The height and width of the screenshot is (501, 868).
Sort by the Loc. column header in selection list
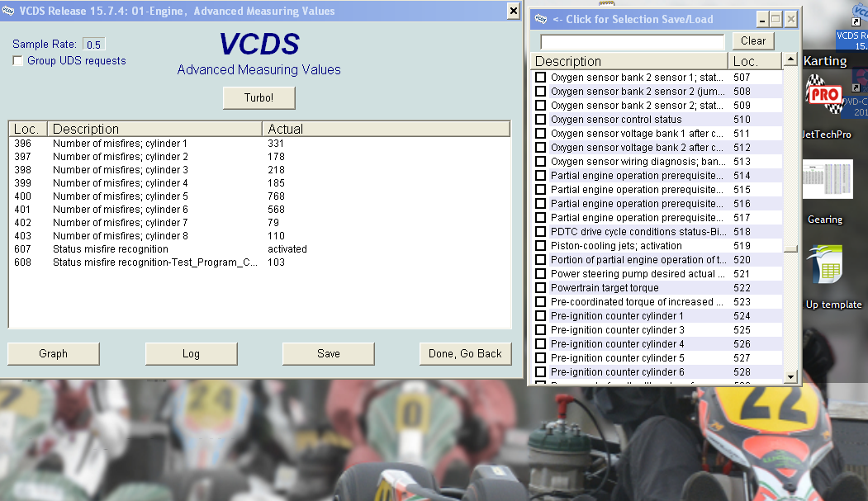coord(753,61)
